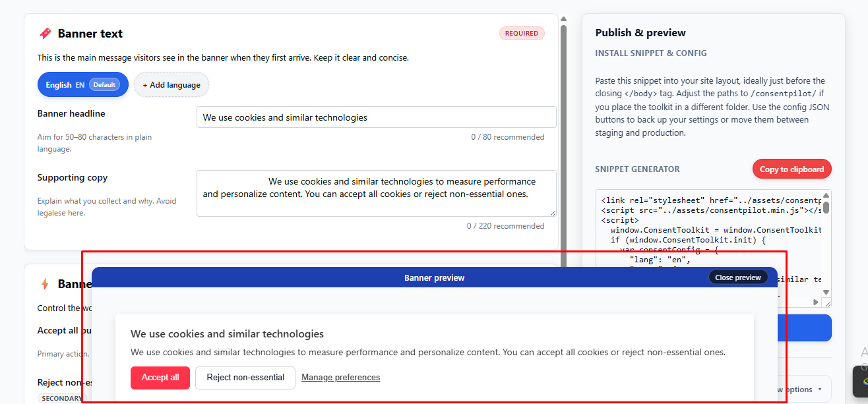Click the orange lightning bolt section icon
Image resolution: width=868 pixels, height=404 pixels.
point(45,284)
